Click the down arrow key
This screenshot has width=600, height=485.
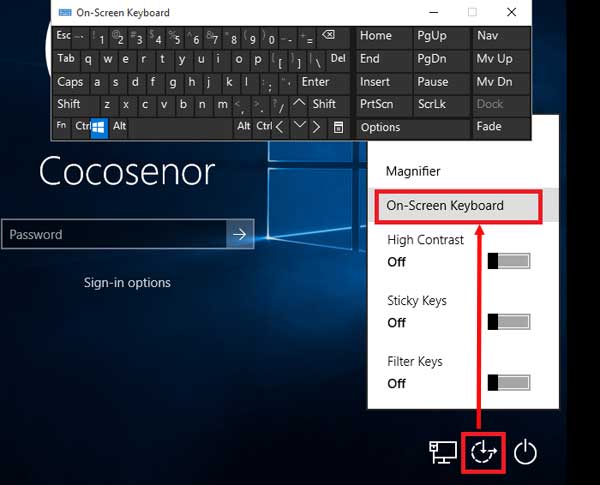(299, 127)
